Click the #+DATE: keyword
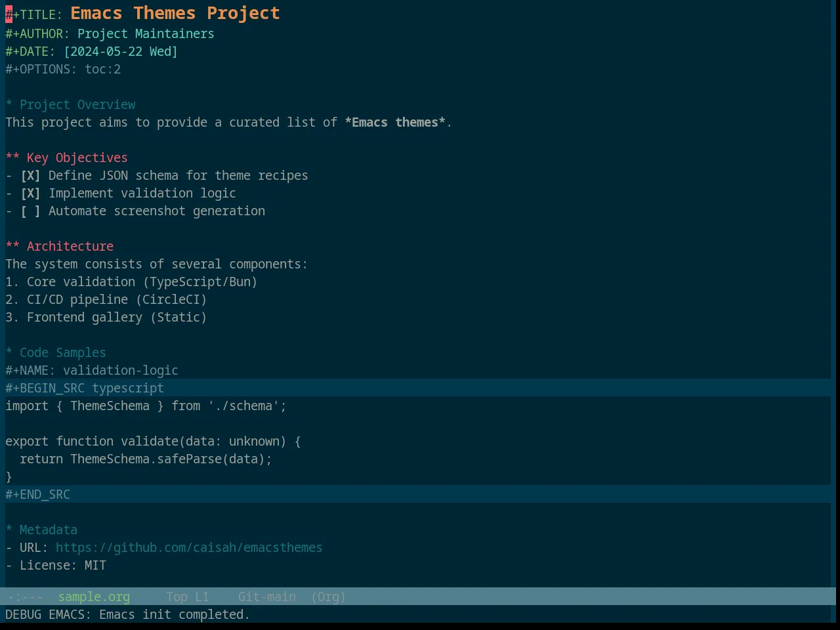The image size is (840, 630). pyautogui.click(x=31, y=52)
